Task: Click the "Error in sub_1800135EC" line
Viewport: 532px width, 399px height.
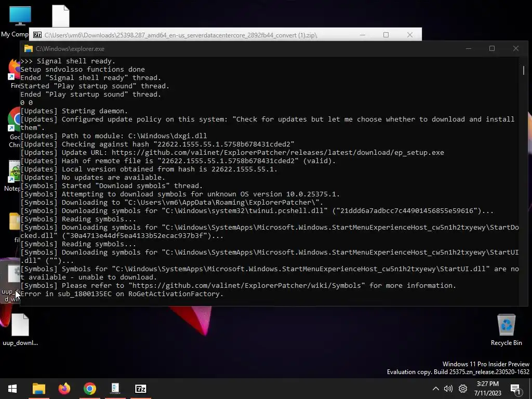Action: tap(122, 294)
